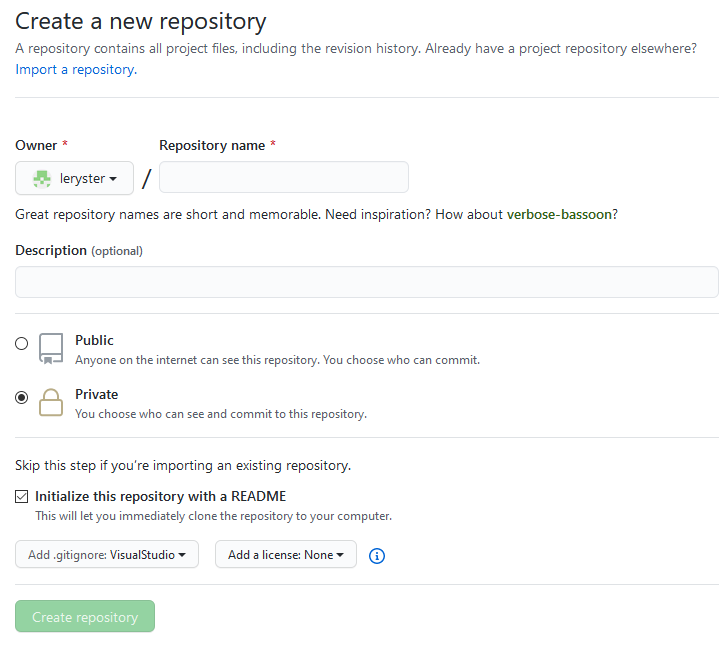The image size is (725, 652).
Task: Click the caret arrow next to leryster
Action: pyautogui.click(x=113, y=179)
